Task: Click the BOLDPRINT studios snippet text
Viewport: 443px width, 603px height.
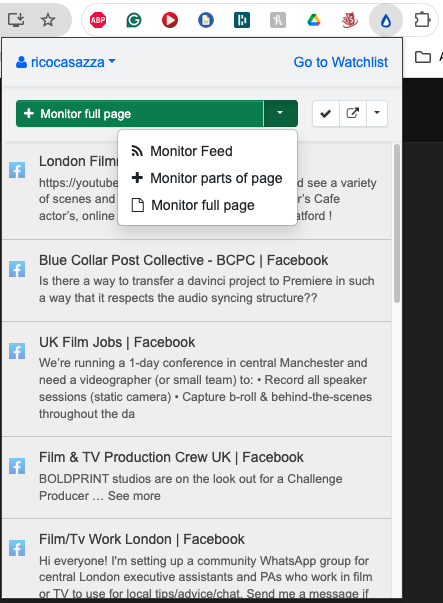Action: coord(190,487)
